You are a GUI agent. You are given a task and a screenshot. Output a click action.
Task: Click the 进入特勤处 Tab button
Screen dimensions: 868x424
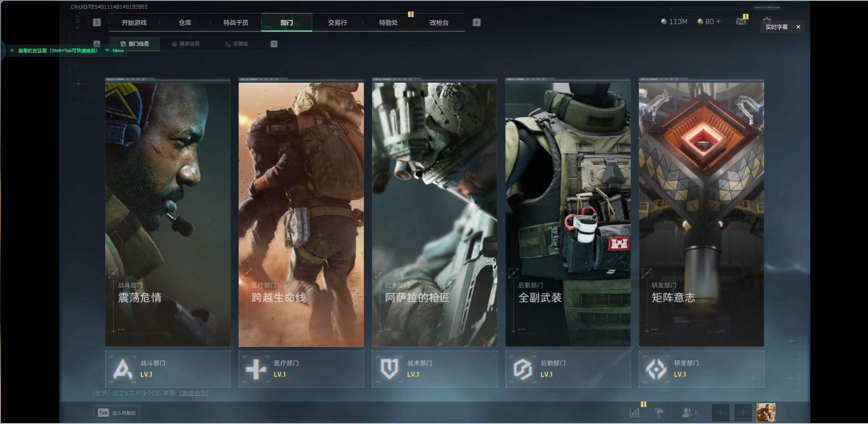coord(117,412)
